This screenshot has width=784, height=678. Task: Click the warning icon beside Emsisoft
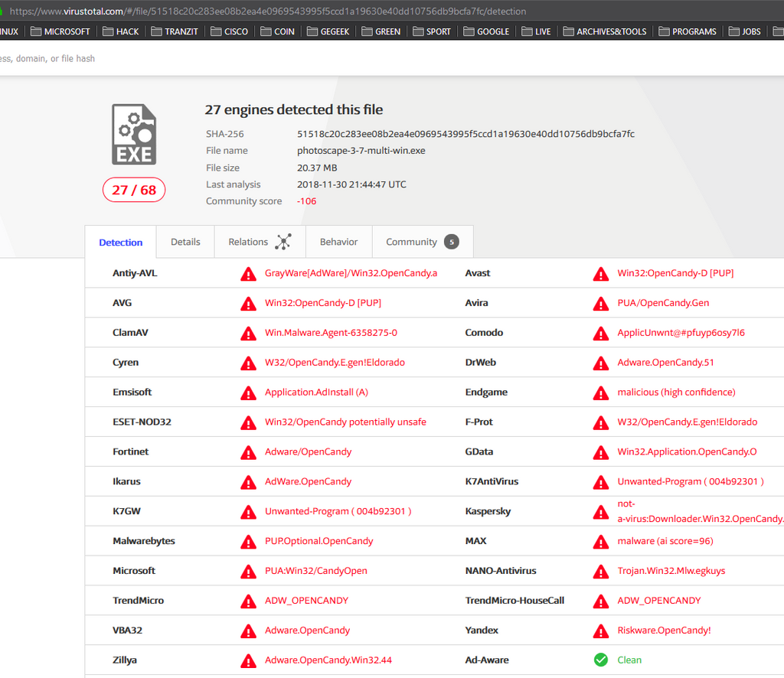coord(248,393)
